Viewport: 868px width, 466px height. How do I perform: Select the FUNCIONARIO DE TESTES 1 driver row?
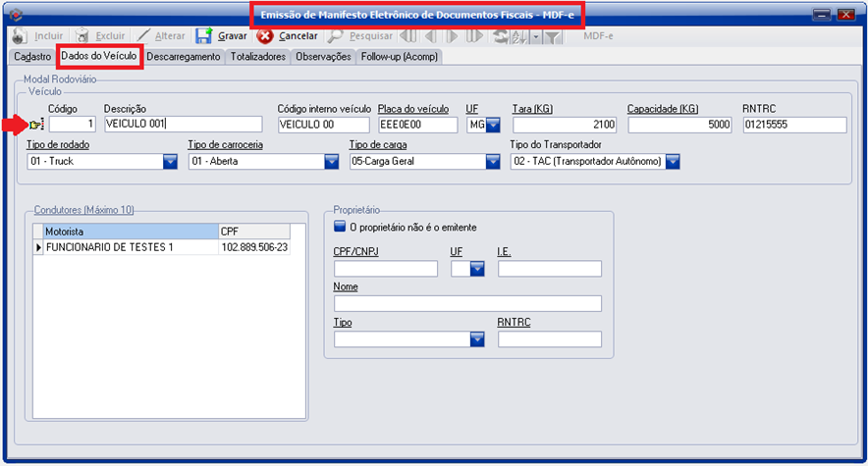(128, 247)
